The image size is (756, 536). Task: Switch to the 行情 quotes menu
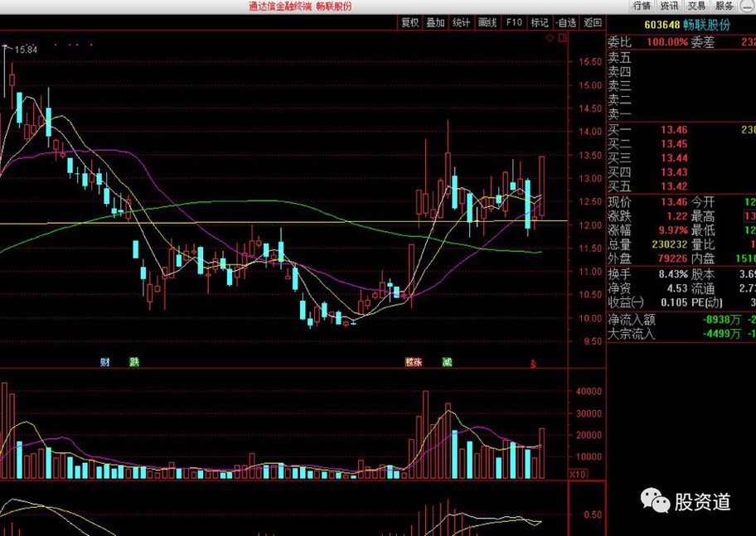pyautogui.click(x=642, y=6)
